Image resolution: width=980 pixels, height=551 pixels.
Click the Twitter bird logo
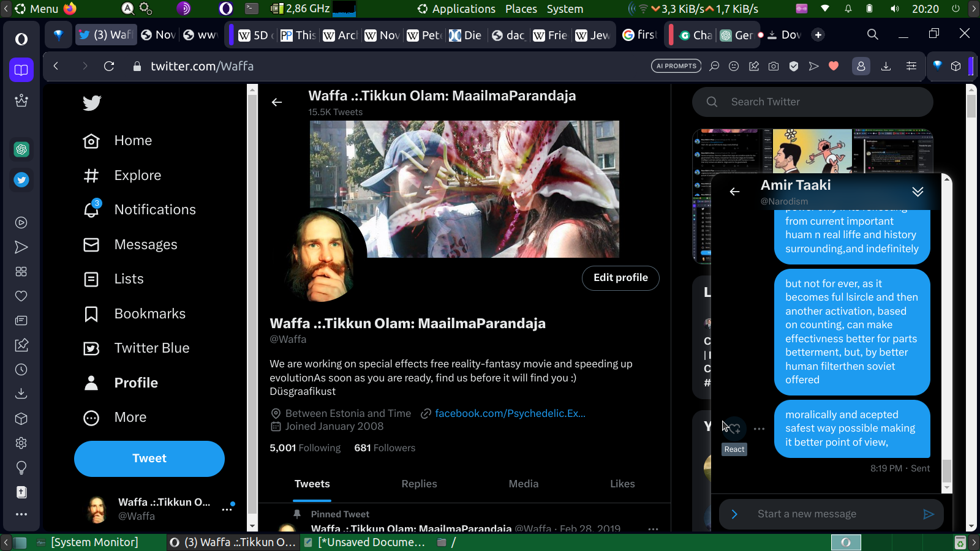tap(92, 103)
